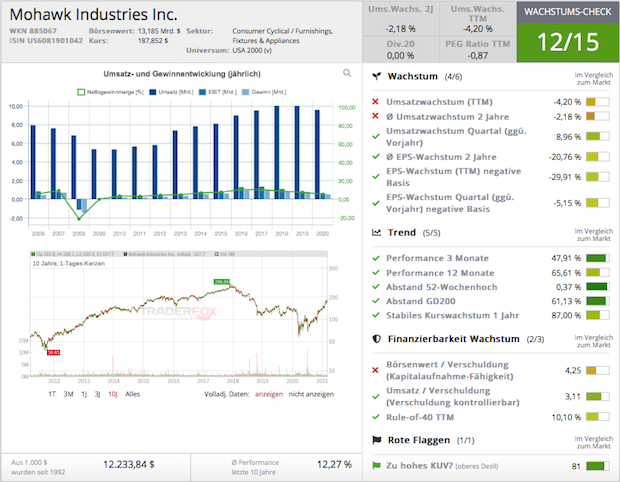Toggle Umsatz [Mrd.] legend entry
620x482 pixels.
[171, 92]
